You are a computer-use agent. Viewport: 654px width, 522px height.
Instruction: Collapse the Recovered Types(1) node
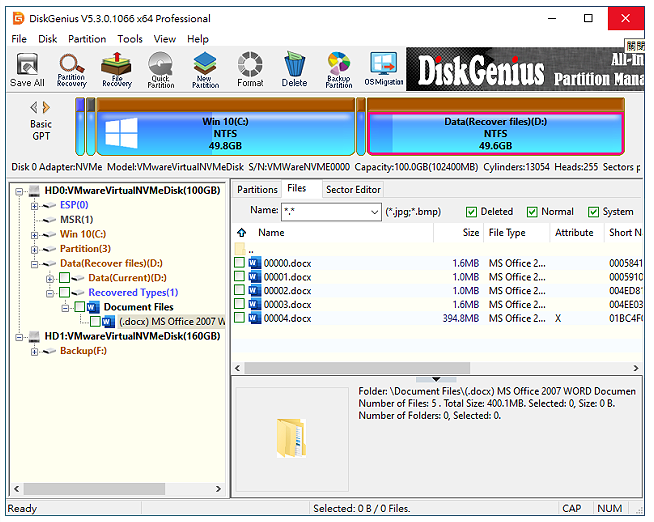[50, 294]
